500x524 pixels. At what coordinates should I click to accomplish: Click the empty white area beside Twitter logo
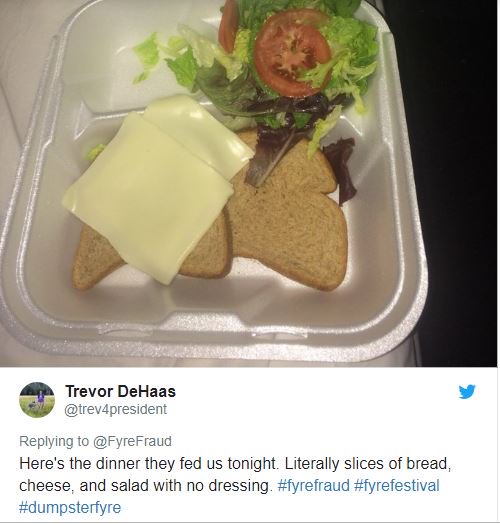pyautogui.click(x=318, y=401)
